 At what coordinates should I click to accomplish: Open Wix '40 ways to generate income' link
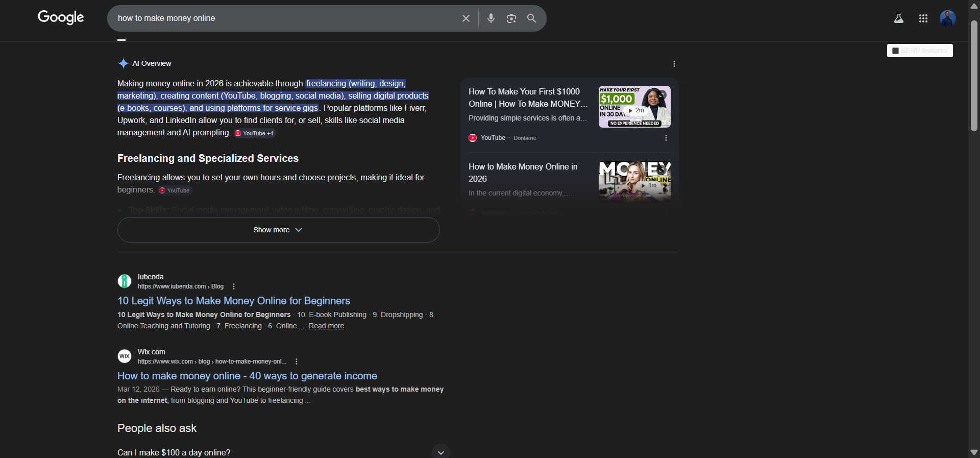pos(247,376)
